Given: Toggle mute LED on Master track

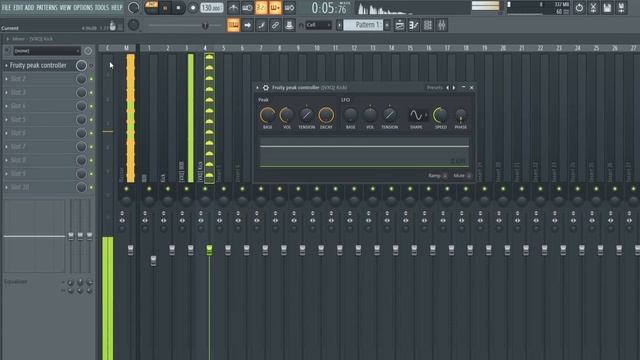Looking at the screenshot, I should 127,189.
